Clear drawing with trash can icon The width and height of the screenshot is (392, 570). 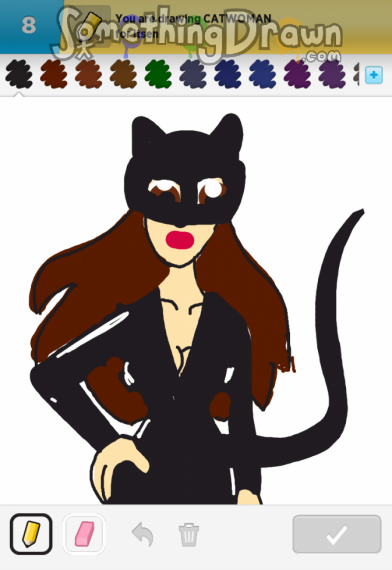point(188,534)
